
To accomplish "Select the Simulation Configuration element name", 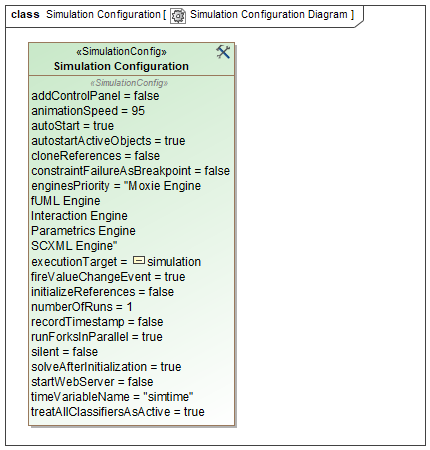I will (x=121, y=66).
